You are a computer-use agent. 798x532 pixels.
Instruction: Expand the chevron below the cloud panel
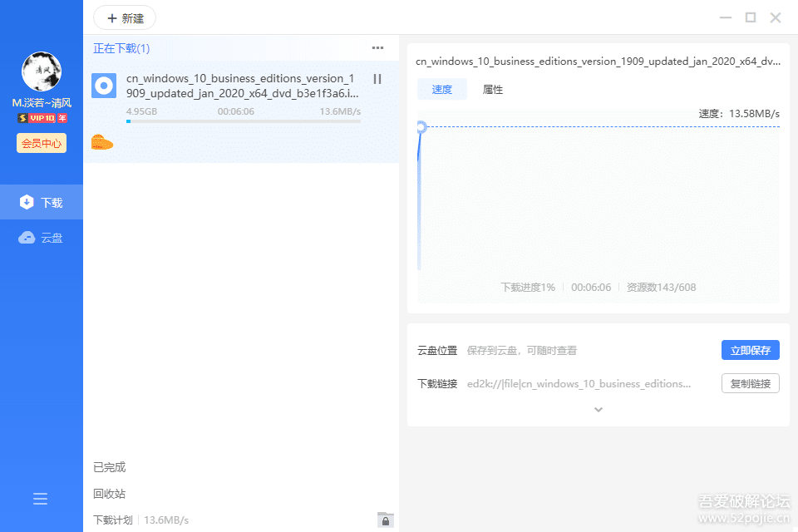pyautogui.click(x=598, y=409)
